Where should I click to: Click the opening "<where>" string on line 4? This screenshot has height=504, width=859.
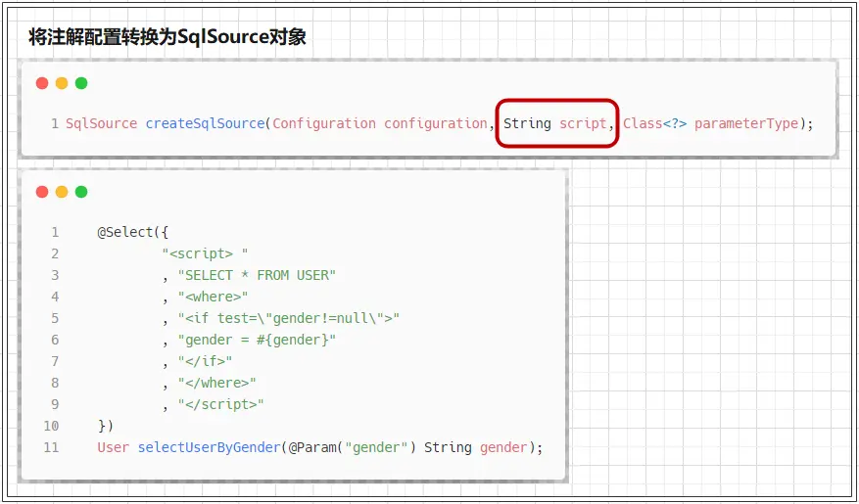pyautogui.click(x=213, y=297)
